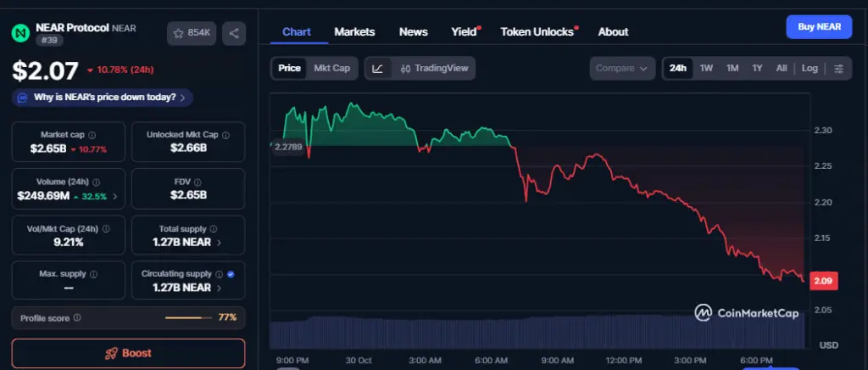Expand Circulating supply details chevron
Screen dimensions: 868x370
[x=220, y=288]
